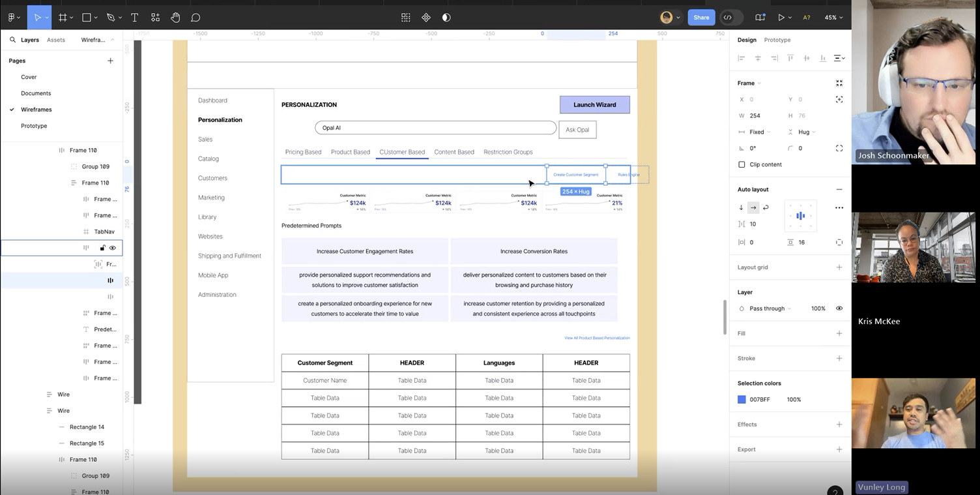
Task: Switch to the Assets tab
Action: pyautogui.click(x=56, y=40)
